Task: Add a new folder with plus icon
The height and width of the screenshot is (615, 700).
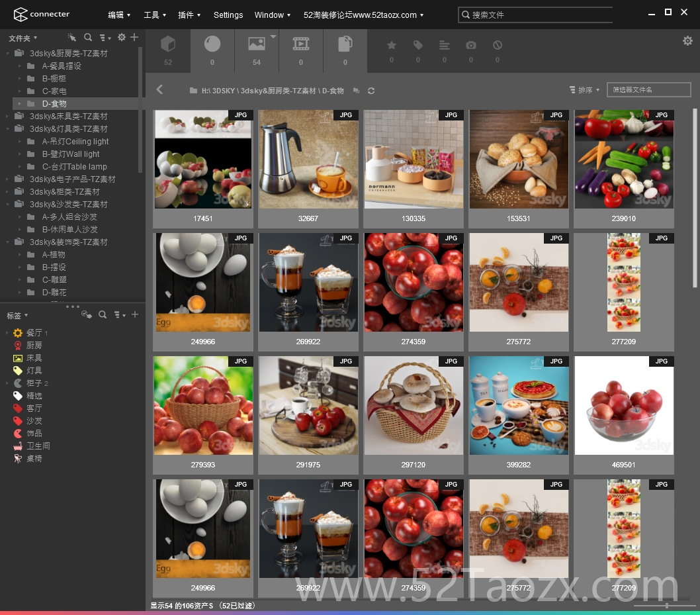Action: point(134,38)
